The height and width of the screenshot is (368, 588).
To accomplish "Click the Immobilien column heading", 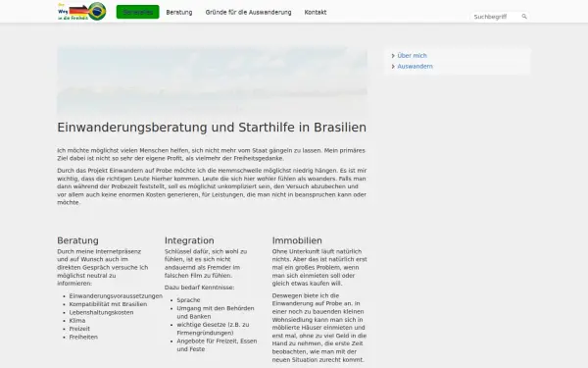I will point(297,240).
